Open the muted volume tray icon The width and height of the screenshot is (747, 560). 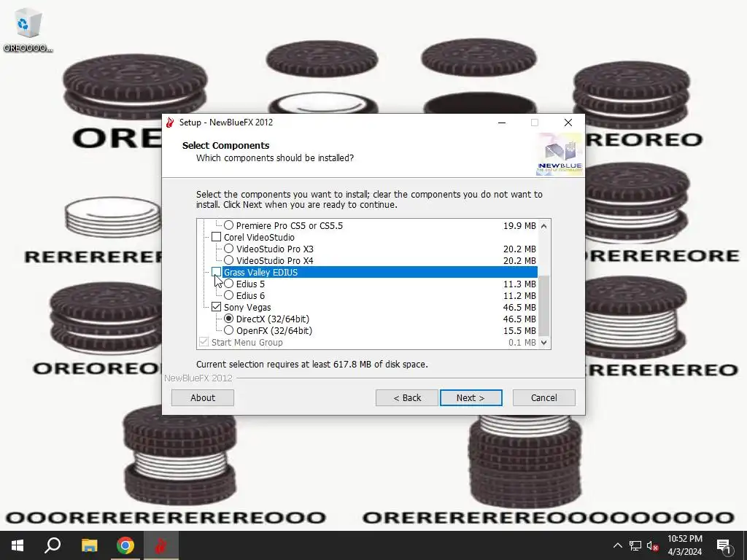(652, 545)
